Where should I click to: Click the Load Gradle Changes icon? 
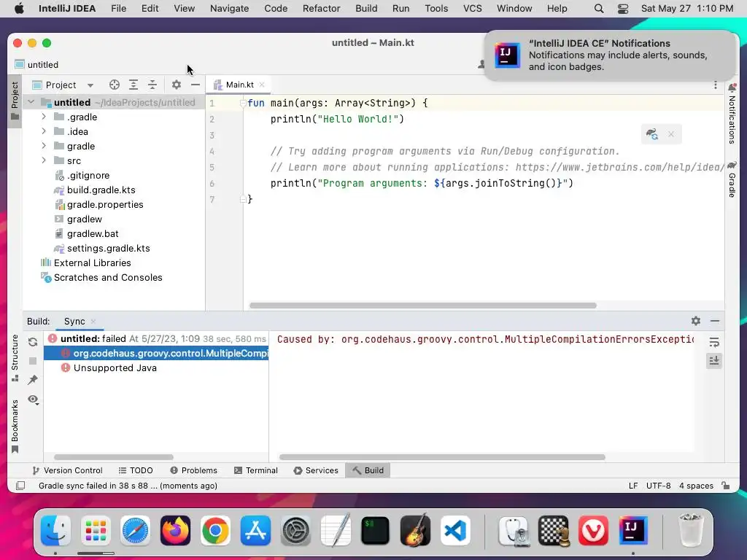[652, 134]
